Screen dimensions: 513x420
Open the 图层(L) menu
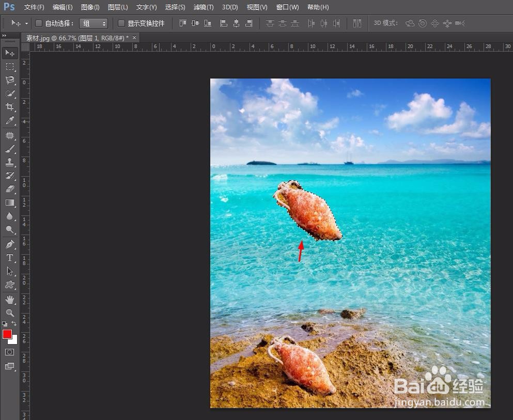click(x=118, y=7)
